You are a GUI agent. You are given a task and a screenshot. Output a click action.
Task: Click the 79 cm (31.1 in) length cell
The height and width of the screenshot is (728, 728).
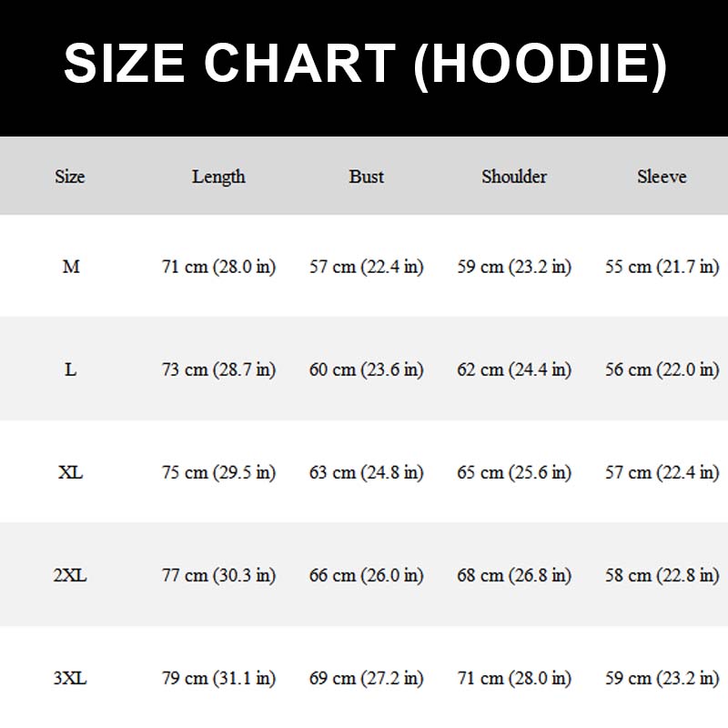click(218, 678)
